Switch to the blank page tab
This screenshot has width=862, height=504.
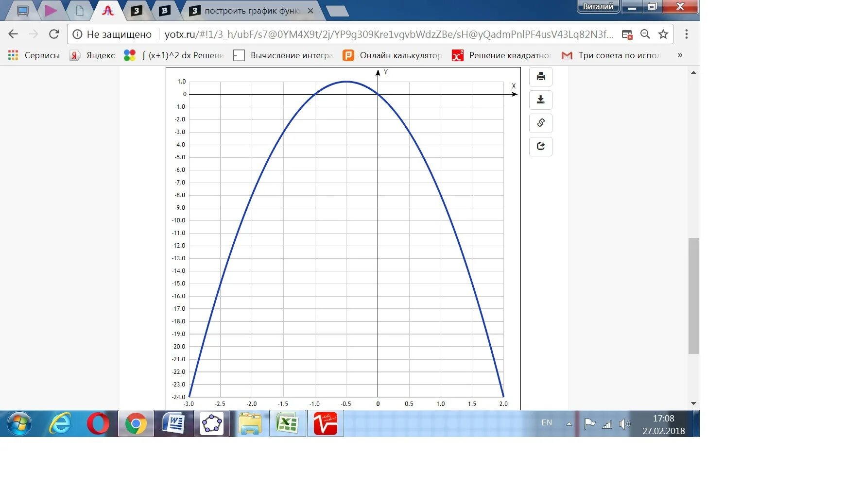79,11
